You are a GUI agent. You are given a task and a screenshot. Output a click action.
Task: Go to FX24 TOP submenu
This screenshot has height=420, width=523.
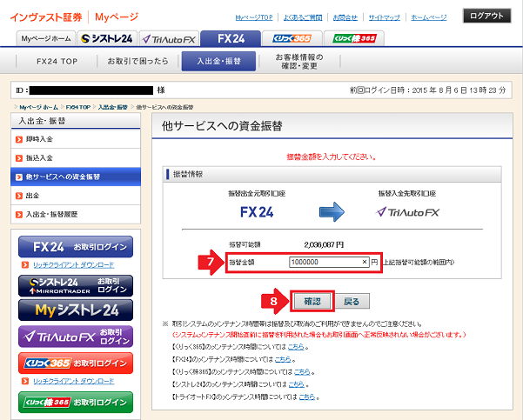57,62
